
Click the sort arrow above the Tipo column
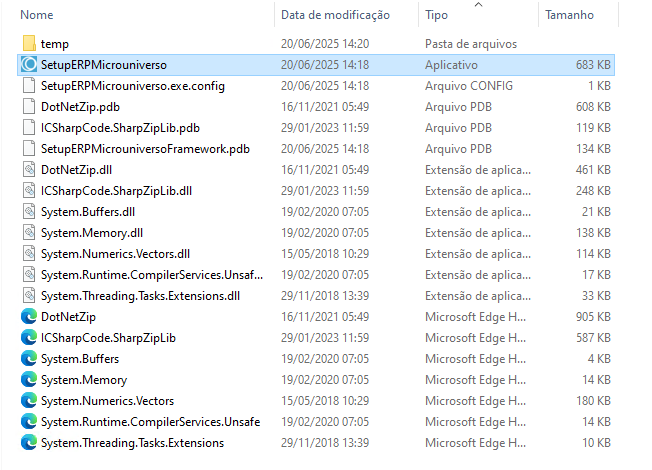[479, 5]
